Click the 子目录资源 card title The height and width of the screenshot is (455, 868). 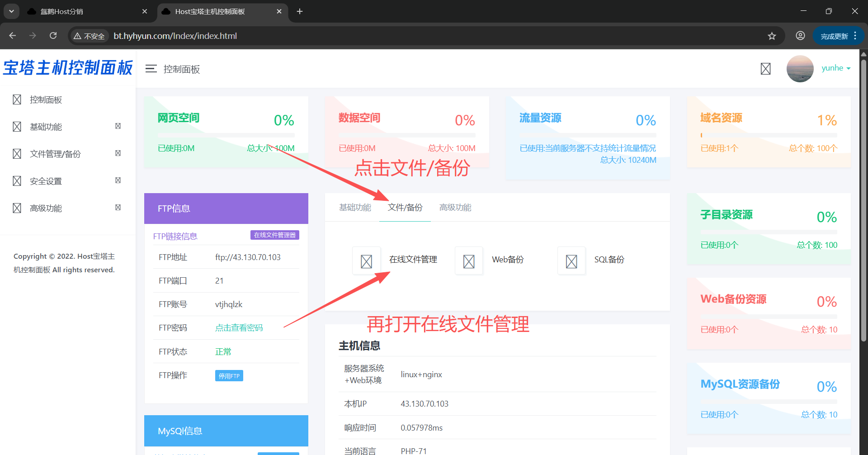(x=726, y=215)
